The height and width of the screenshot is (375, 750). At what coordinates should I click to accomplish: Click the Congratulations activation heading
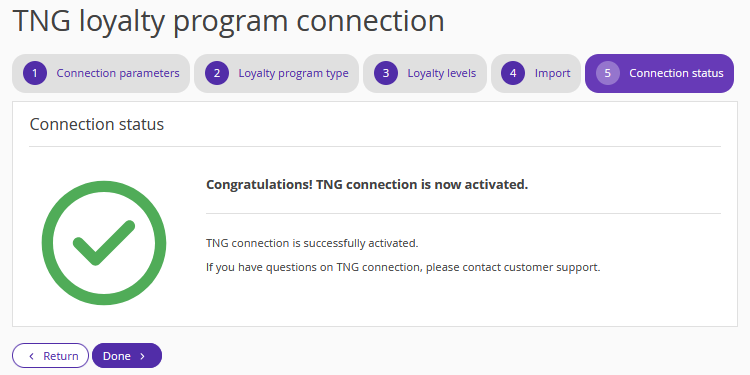pos(367,185)
